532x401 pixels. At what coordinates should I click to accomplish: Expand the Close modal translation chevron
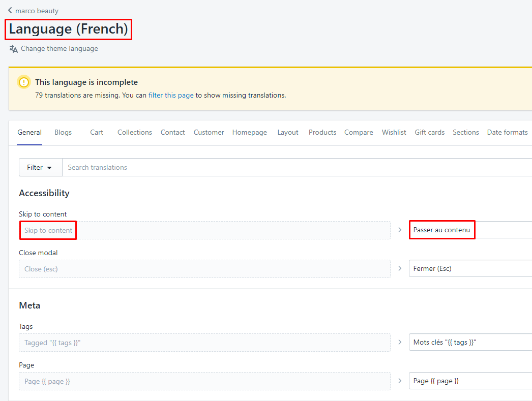coord(400,268)
